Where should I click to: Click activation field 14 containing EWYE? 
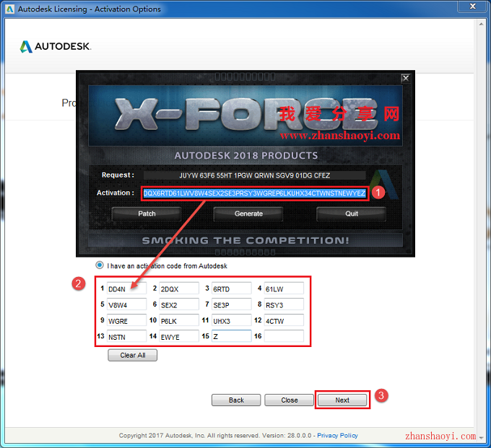(179, 336)
